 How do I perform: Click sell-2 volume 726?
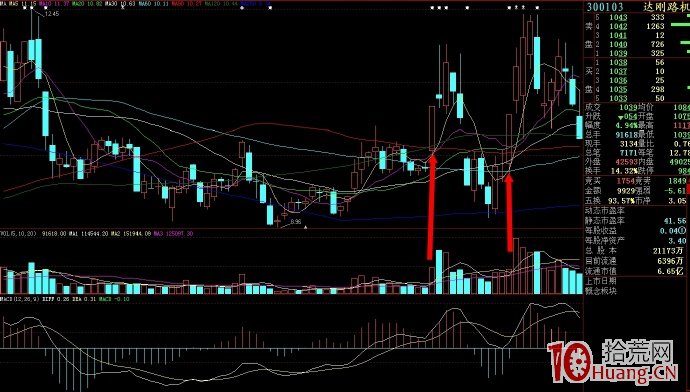(x=657, y=44)
